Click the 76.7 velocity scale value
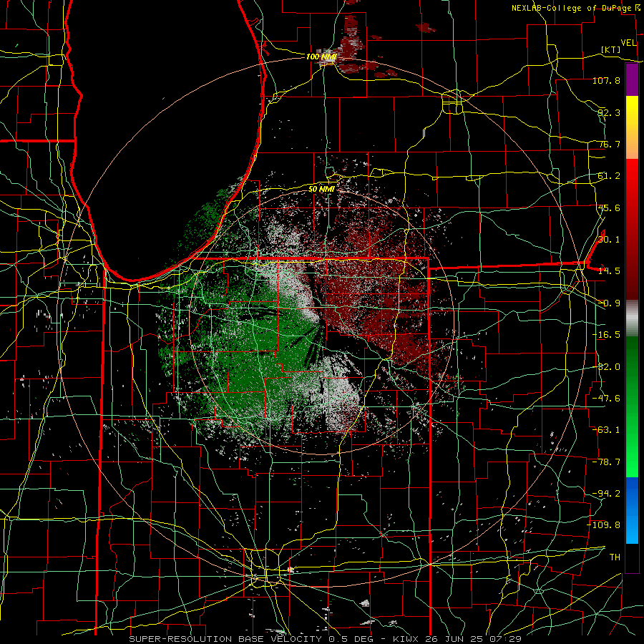The image size is (644, 644). (x=609, y=144)
